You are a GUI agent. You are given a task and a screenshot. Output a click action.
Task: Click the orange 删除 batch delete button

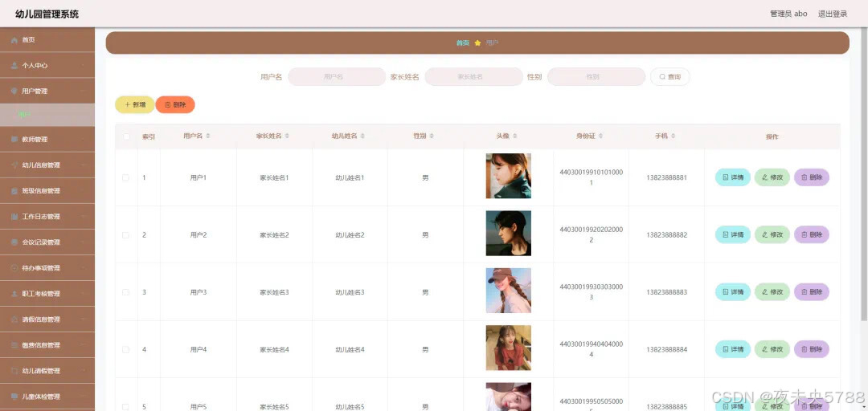click(175, 104)
